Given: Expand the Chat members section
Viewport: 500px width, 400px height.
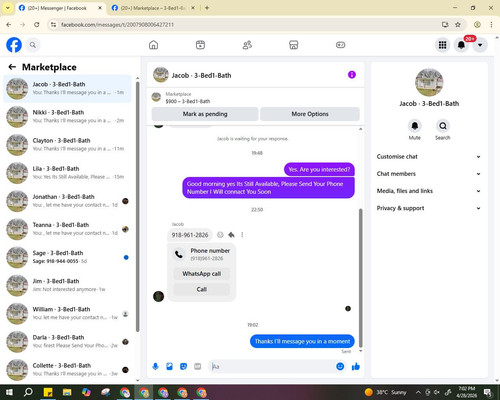Looking at the screenshot, I should (x=429, y=174).
